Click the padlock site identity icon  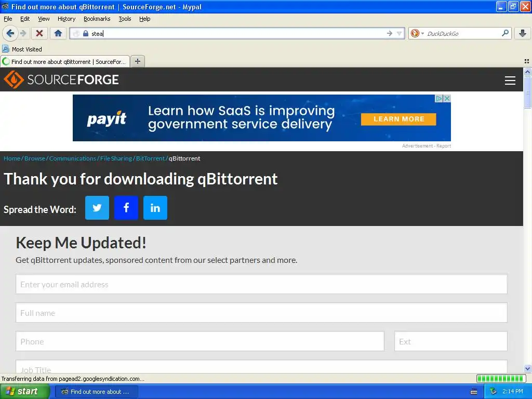pos(86,33)
